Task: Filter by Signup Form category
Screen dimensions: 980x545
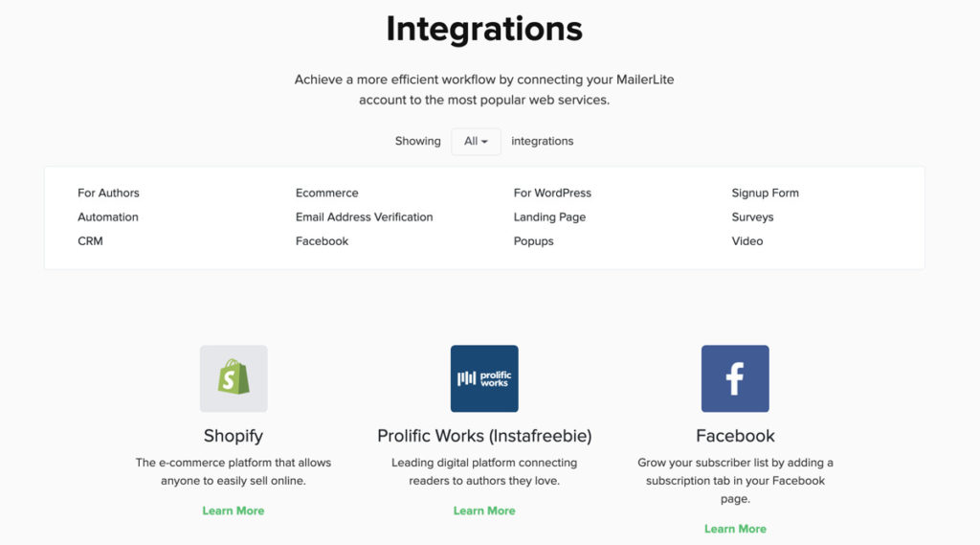Action: pyautogui.click(x=765, y=193)
